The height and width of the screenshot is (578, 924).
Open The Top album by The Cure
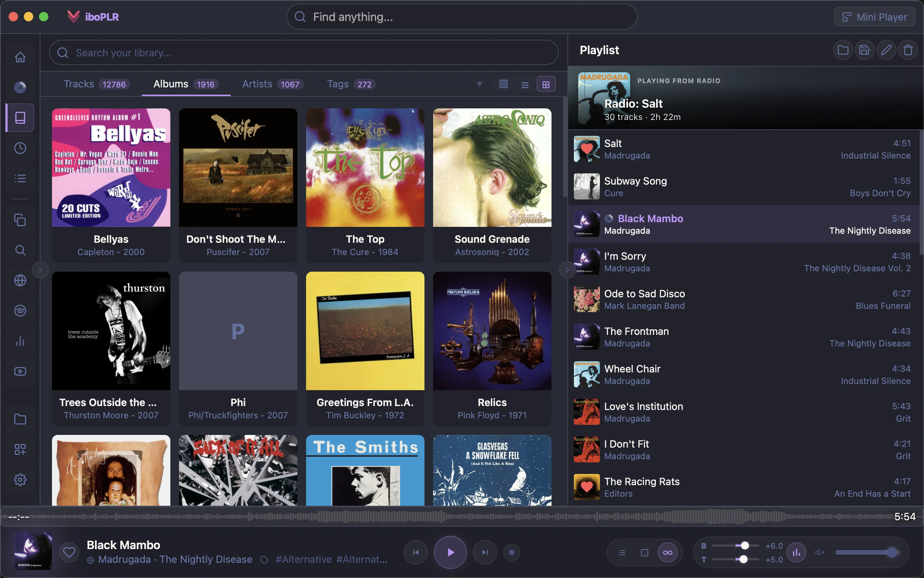coord(365,185)
